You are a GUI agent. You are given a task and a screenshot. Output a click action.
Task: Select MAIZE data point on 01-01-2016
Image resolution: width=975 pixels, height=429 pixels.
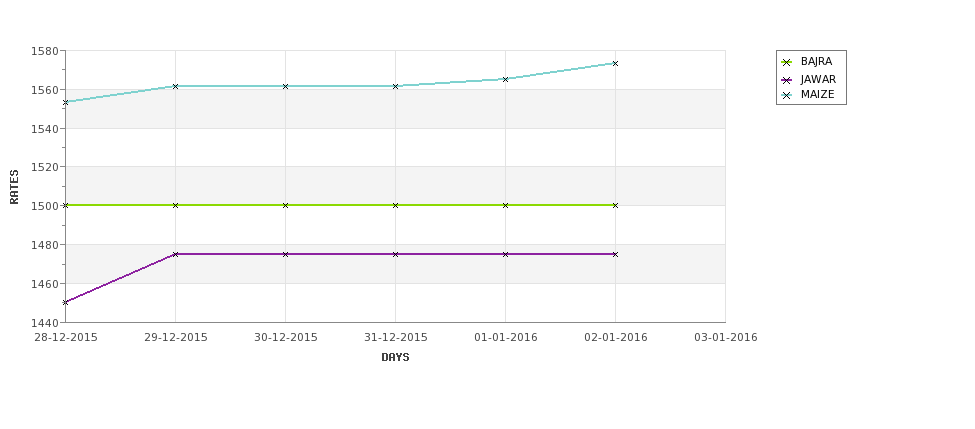(x=505, y=80)
